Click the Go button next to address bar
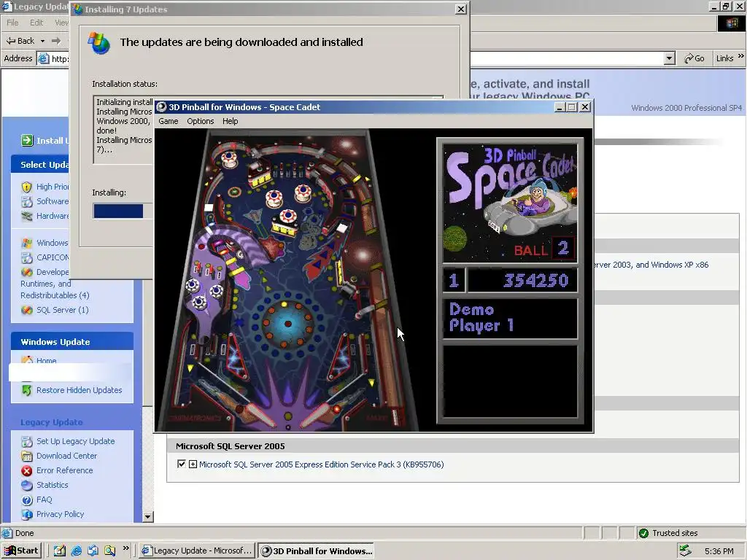 (694, 58)
